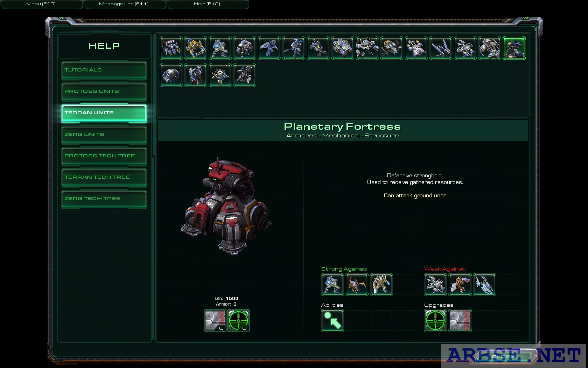This screenshot has width=588, height=368.
Task: Click the 'Can attack ground units.' text
Action: (415, 196)
